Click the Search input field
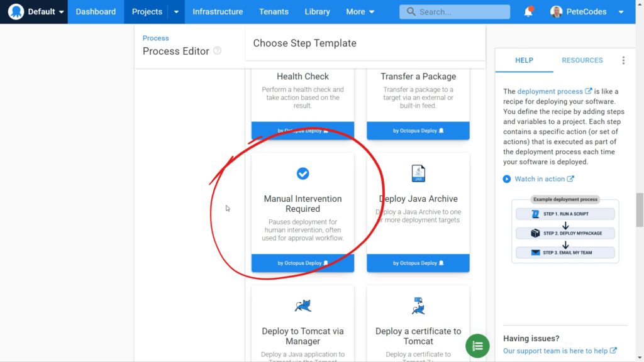 (455, 12)
